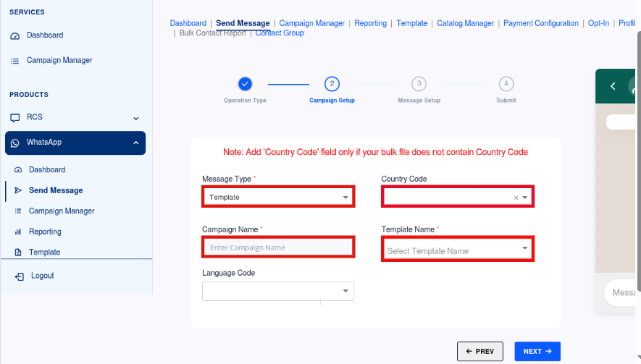Screen dimensions: 641x364
Task: Open the Message Type dropdown
Action: 278,197
